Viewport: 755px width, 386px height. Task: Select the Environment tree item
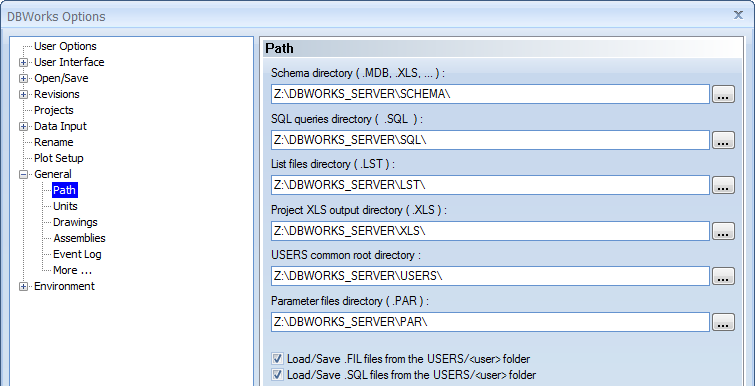[65, 286]
